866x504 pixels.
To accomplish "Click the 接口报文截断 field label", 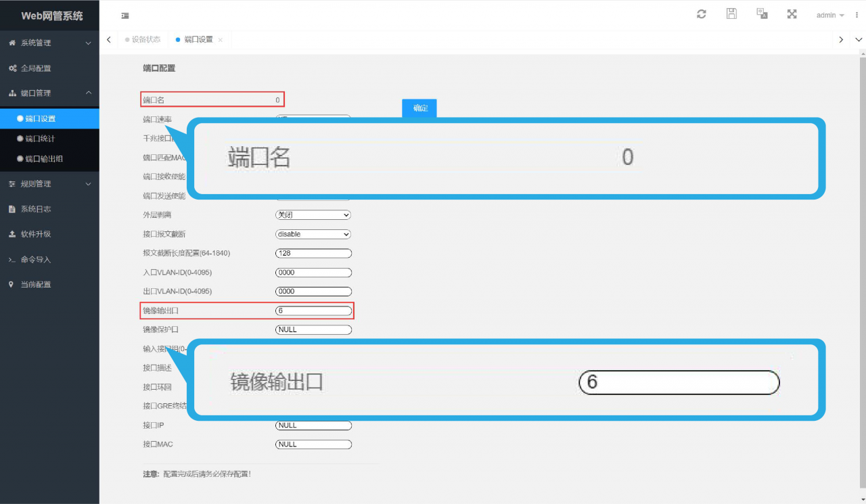I will pos(163,234).
